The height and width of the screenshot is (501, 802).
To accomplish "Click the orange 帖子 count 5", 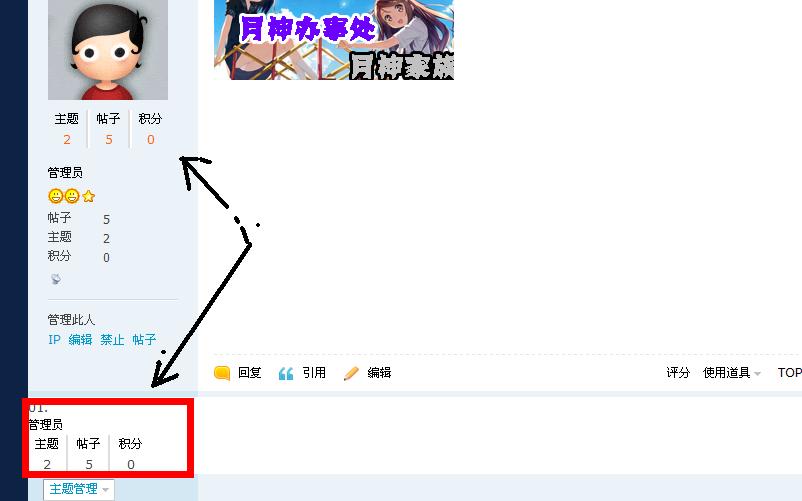I will coord(109,140).
